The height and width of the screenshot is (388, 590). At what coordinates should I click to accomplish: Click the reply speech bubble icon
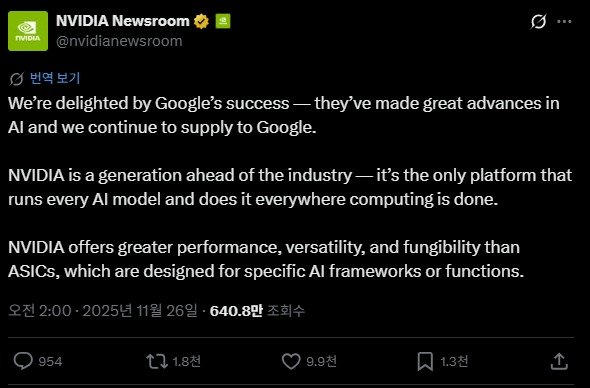click(x=23, y=361)
